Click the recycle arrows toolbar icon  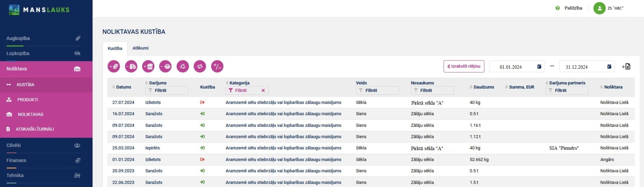[182, 66]
